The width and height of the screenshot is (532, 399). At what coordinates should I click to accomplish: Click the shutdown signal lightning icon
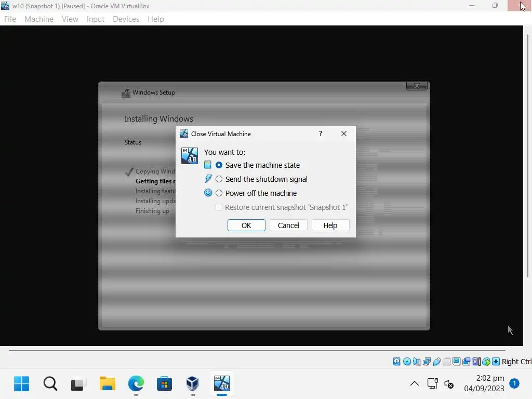[x=208, y=179]
